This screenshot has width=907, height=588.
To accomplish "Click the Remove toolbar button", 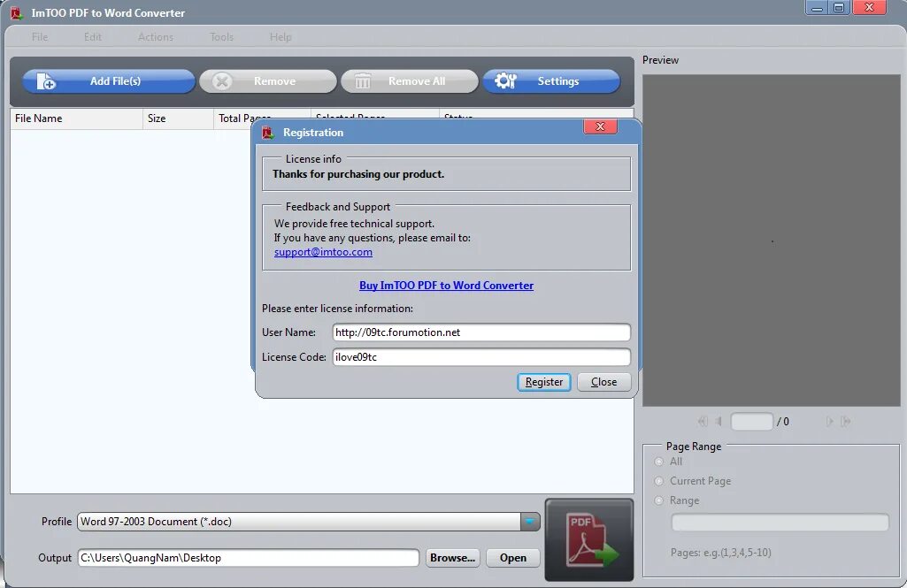I will [268, 81].
